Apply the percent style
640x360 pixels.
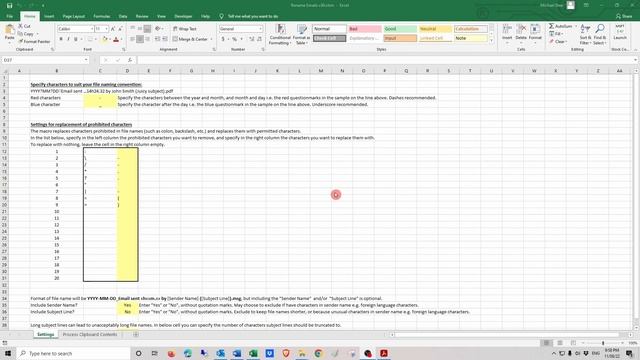coord(234,39)
